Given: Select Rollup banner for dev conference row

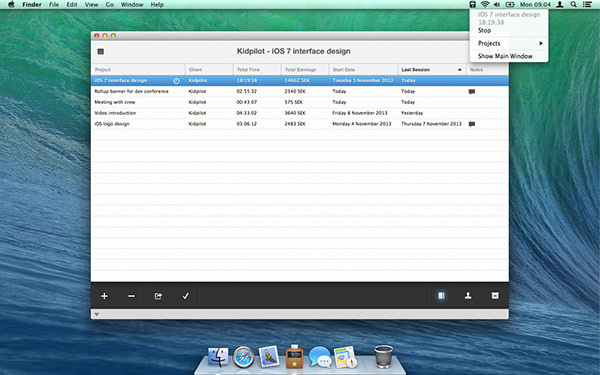Looking at the screenshot, I should pos(300,91).
